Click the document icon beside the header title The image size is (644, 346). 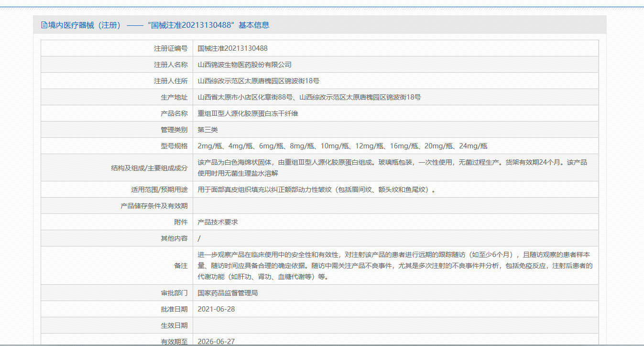[44, 25]
